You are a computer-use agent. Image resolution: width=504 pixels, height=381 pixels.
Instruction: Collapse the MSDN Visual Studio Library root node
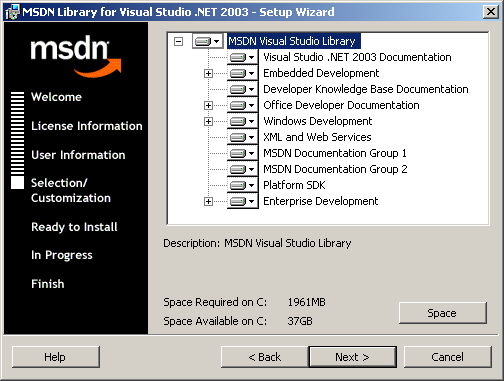coord(179,41)
